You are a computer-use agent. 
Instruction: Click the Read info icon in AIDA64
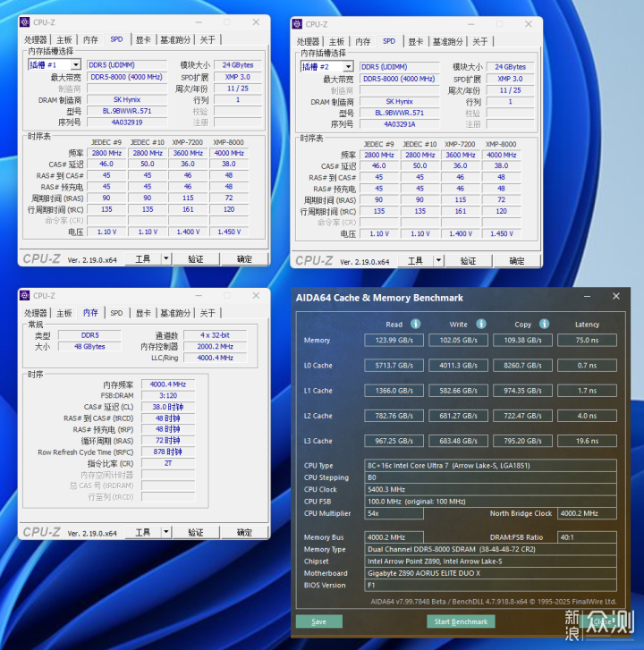point(416,324)
